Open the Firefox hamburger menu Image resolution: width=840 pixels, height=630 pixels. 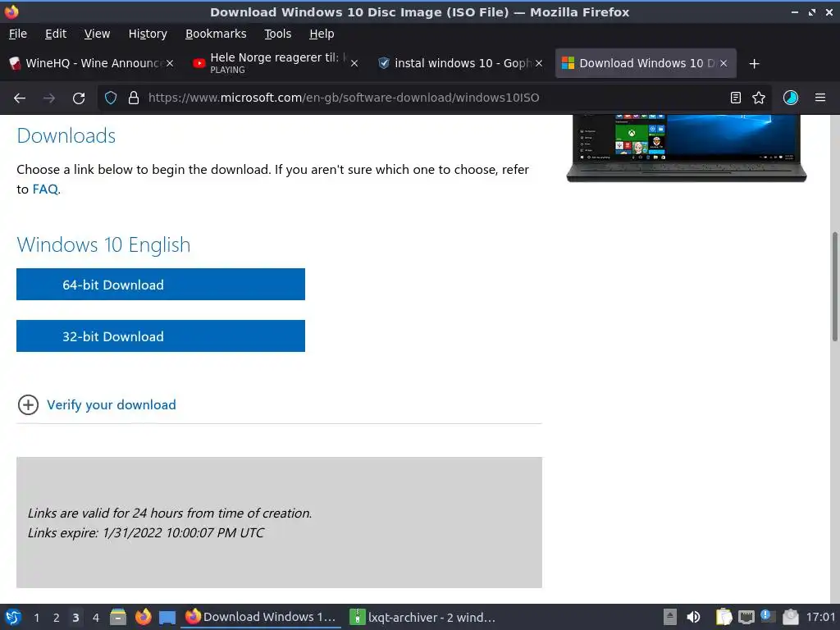(x=820, y=98)
